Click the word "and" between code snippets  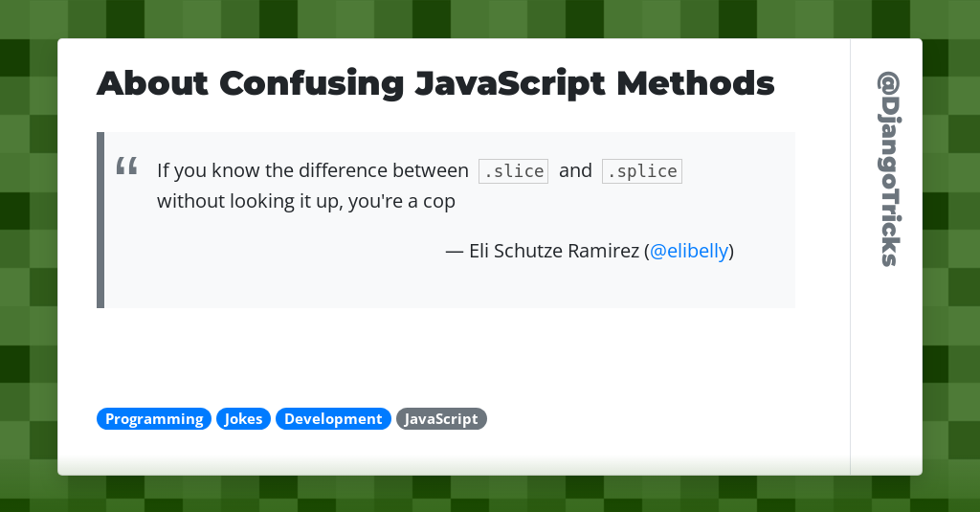pos(575,171)
